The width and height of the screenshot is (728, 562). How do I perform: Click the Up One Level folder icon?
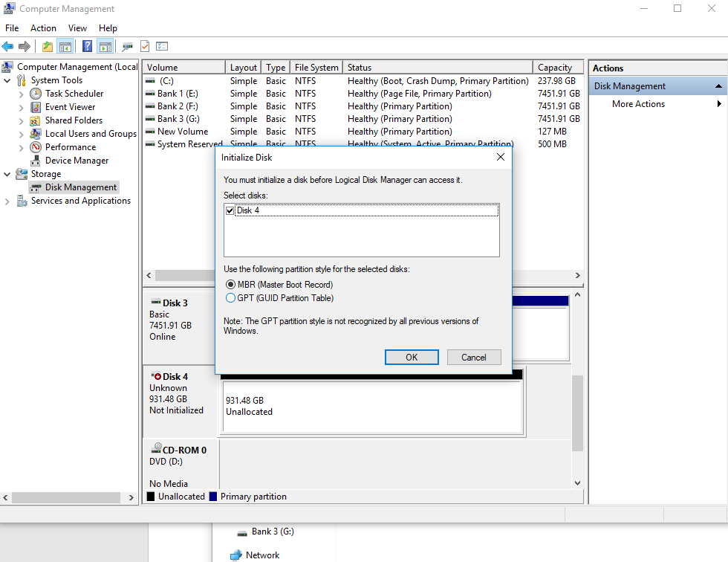pos(48,46)
